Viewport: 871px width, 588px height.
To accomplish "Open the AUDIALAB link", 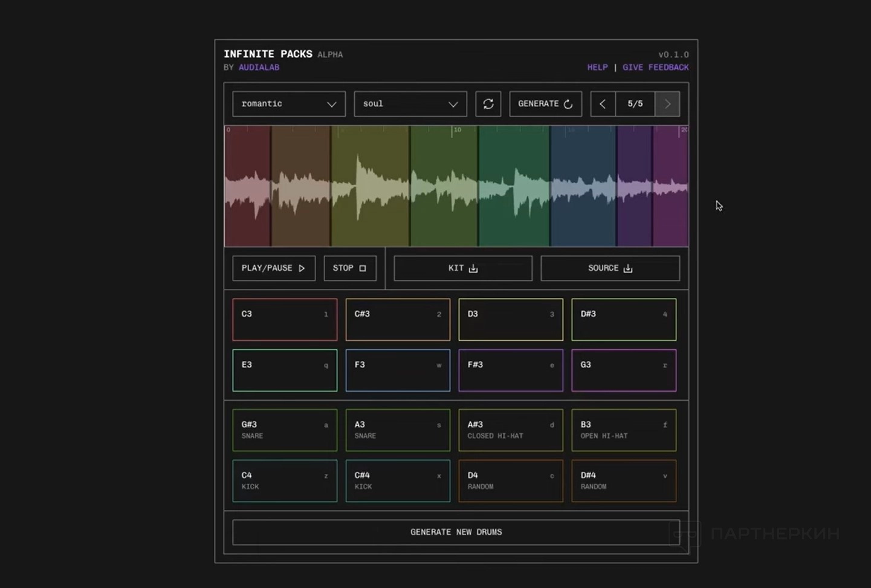I will pyautogui.click(x=259, y=67).
